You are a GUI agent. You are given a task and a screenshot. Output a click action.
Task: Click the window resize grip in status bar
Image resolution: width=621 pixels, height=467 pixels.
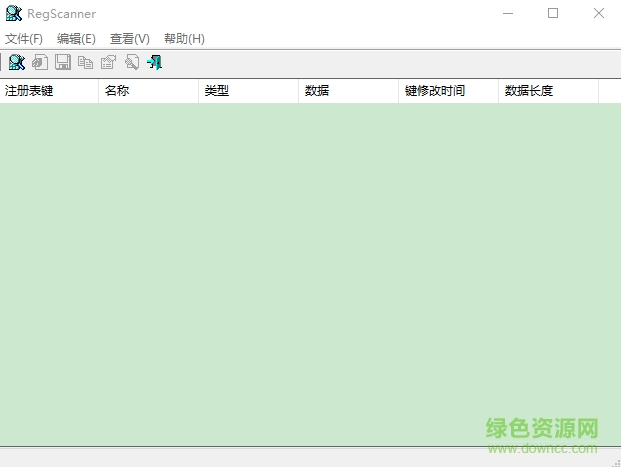(616, 463)
